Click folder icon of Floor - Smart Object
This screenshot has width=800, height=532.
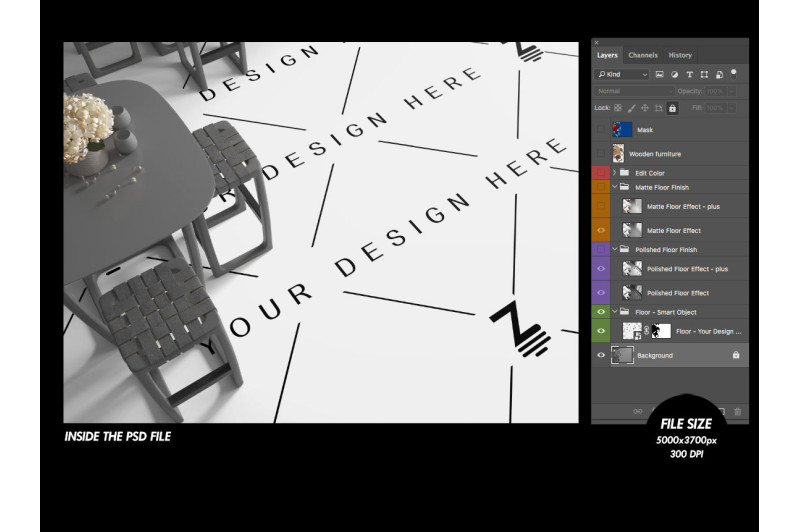point(624,311)
